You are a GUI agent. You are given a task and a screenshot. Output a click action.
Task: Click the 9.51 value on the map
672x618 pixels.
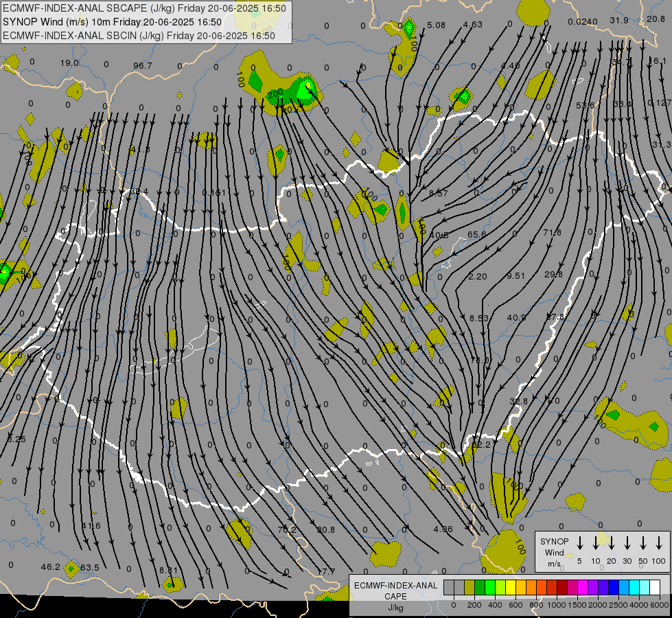pos(515,276)
